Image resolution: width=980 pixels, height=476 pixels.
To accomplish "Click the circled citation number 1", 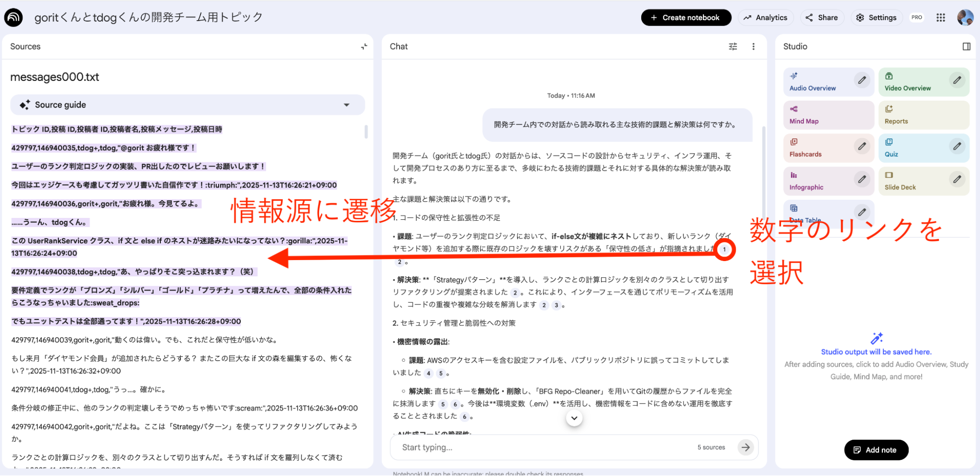I will [724, 249].
